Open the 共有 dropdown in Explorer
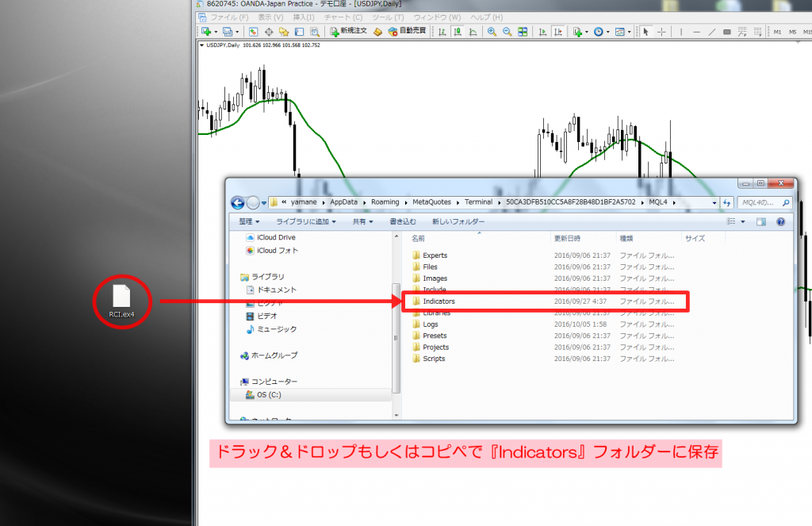The height and width of the screenshot is (526, 812). (x=362, y=222)
